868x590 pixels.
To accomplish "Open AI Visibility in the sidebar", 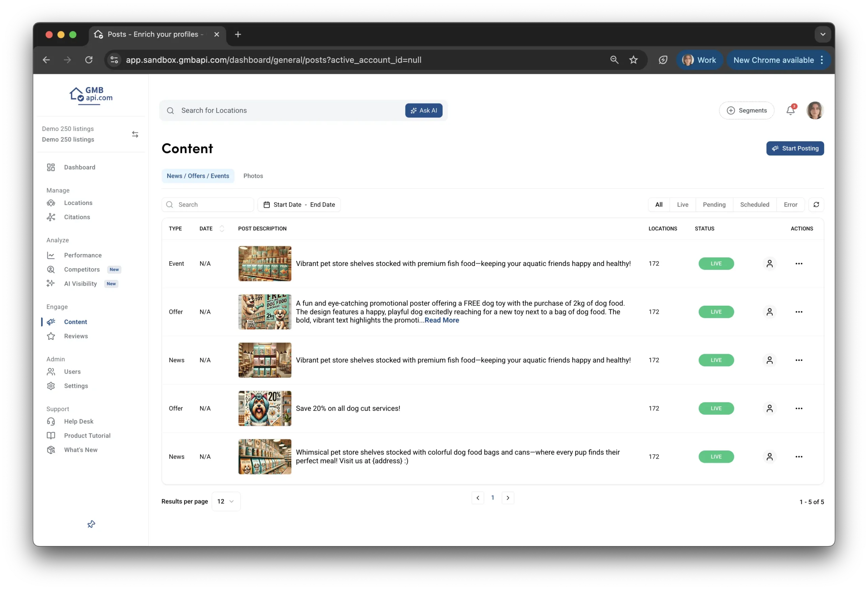I will [x=80, y=284].
